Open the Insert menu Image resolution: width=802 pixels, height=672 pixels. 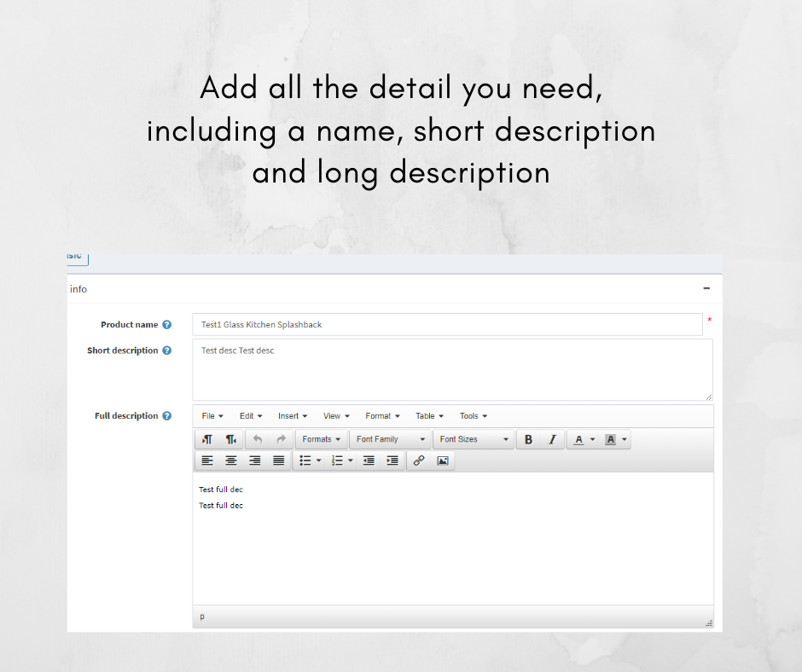(293, 416)
